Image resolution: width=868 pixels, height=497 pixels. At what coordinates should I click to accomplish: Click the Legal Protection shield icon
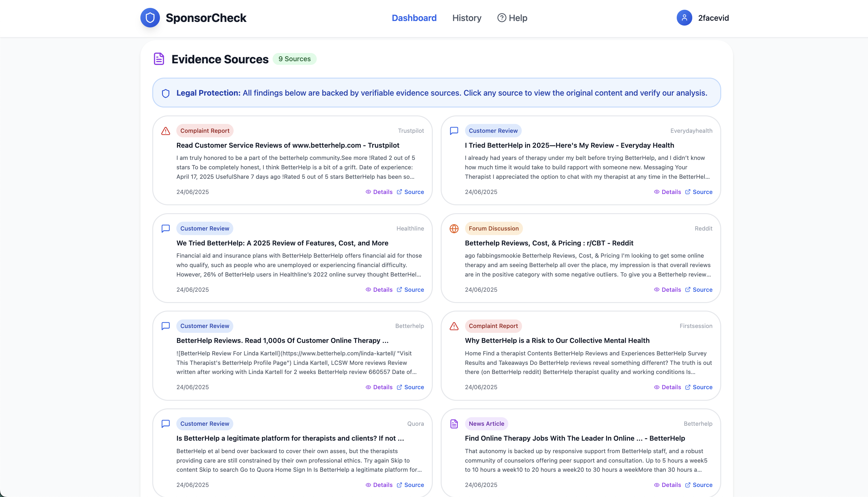(166, 93)
